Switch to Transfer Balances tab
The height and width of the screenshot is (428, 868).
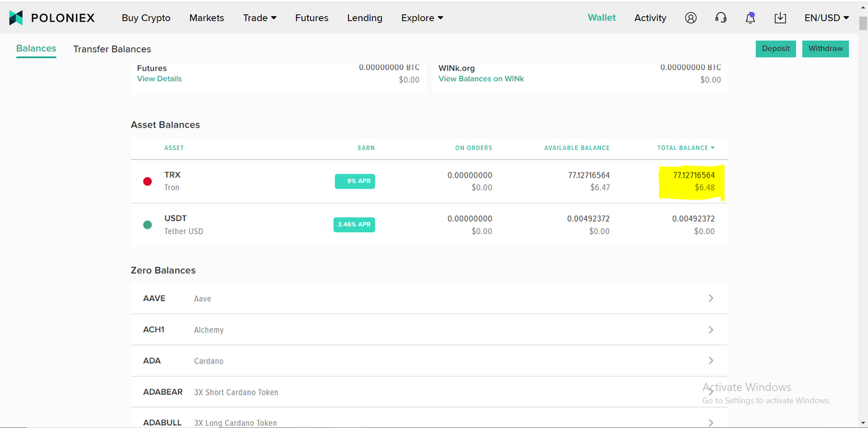click(112, 49)
